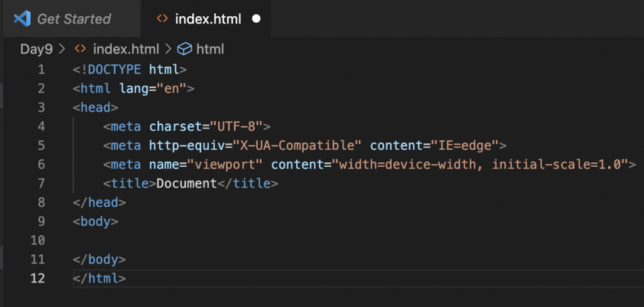The height and width of the screenshot is (307, 644).
Task: Open the Day9 folder breadcrumb
Action: pyautogui.click(x=36, y=48)
